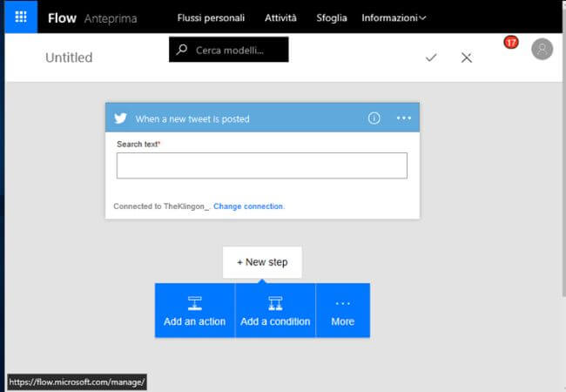Open the Sfoglia page

(x=332, y=17)
